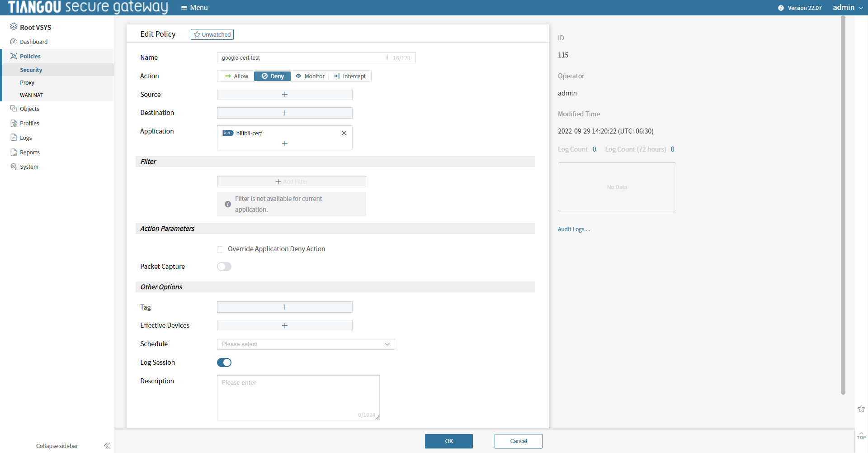The image size is (868, 453).
Task: Open the Schedule dropdown
Action: (x=306, y=344)
